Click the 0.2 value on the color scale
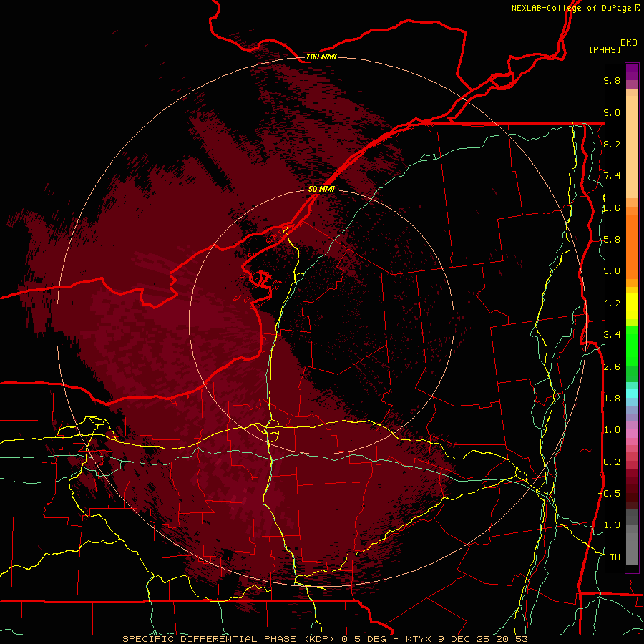Screen dimensions: 644x644 coord(612,462)
